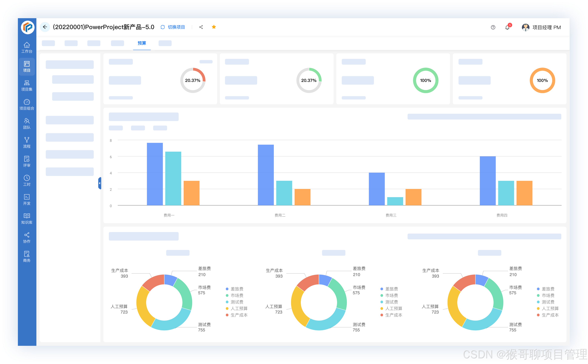Open 工时 timesheet clock icon
Screen dimensions: 588x364
pos(27,180)
